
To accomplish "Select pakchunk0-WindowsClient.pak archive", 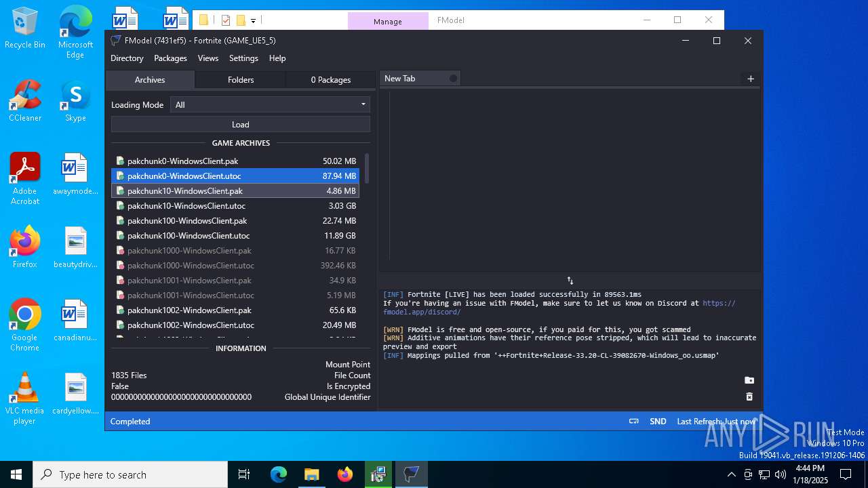I will click(x=235, y=161).
